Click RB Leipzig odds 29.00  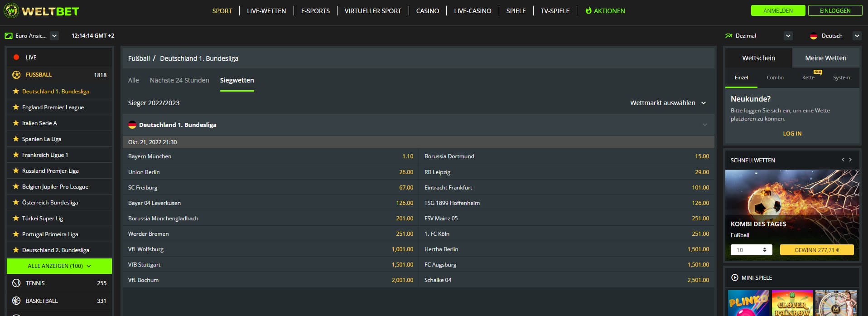(x=702, y=172)
